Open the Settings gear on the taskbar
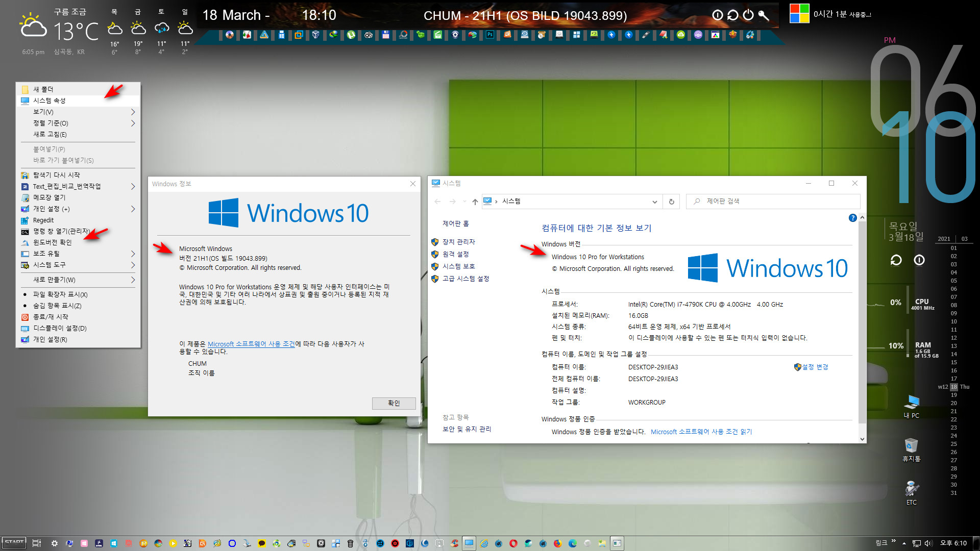This screenshot has height=551, width=980. [x=55, y=543]
